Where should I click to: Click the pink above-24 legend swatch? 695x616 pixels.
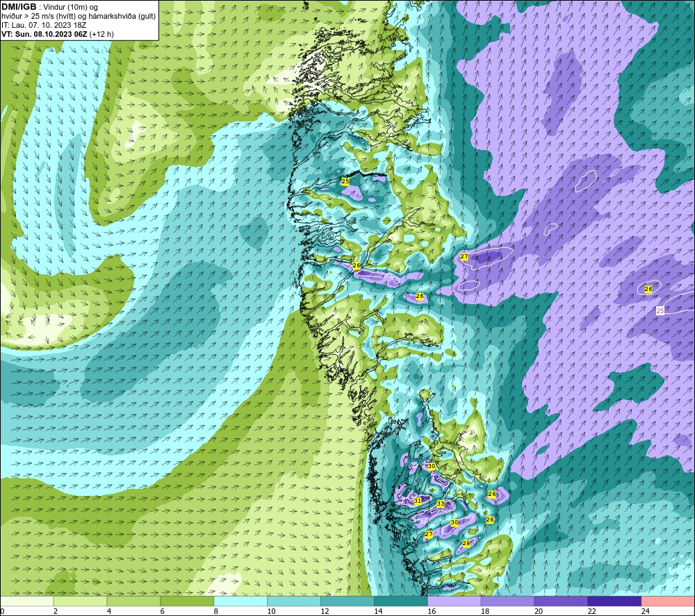[x=668, y=601]
